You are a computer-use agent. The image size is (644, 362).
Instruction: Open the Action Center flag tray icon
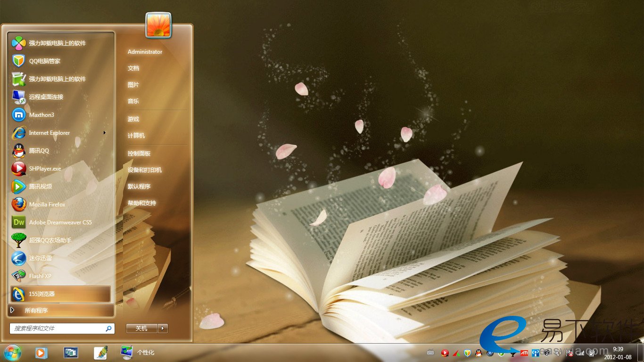point(569,353)
